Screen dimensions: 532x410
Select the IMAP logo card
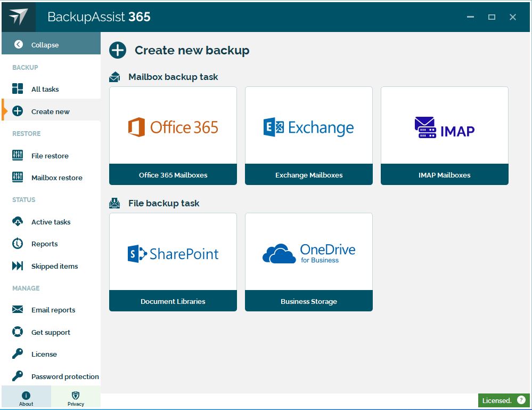point(445,125)
